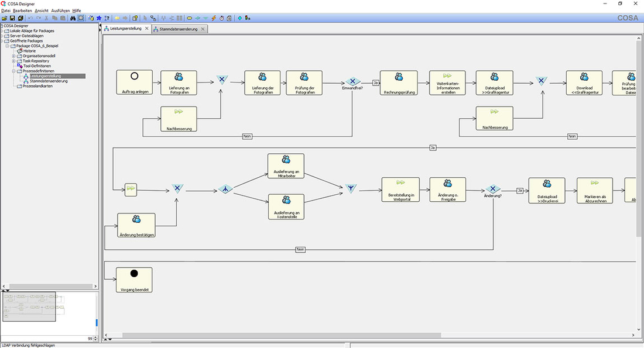Close the Leistungserstellung tab
The width and height of the screenshot is (644, 348).
[x=146, y=27]
